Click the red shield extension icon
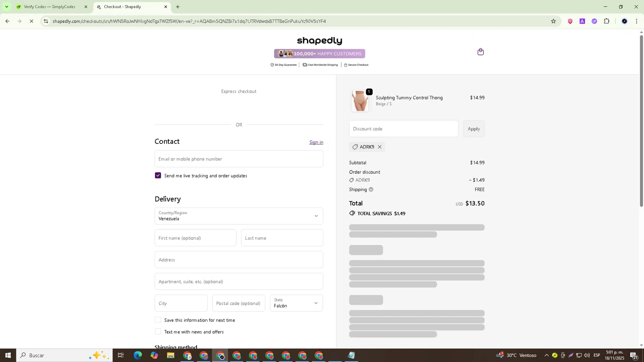Viewport: 644px width, 362px height. tap(570, 21)
